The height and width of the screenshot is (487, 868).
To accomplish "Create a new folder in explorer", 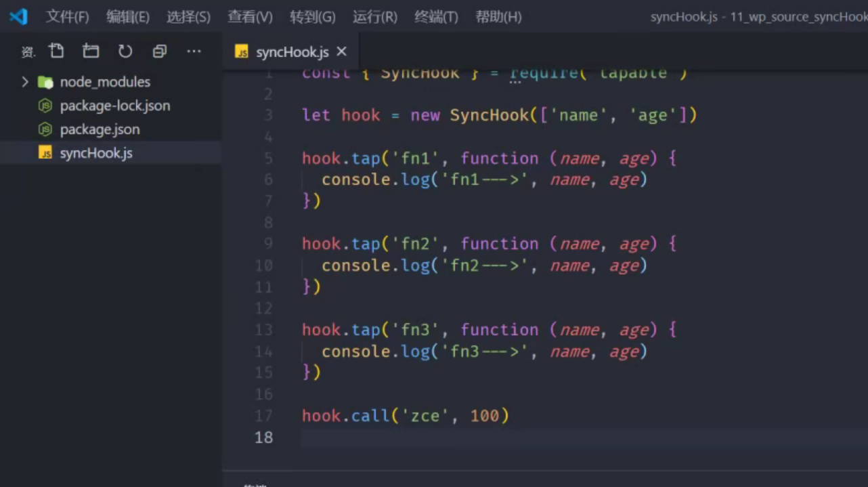I will click(91, 51).
